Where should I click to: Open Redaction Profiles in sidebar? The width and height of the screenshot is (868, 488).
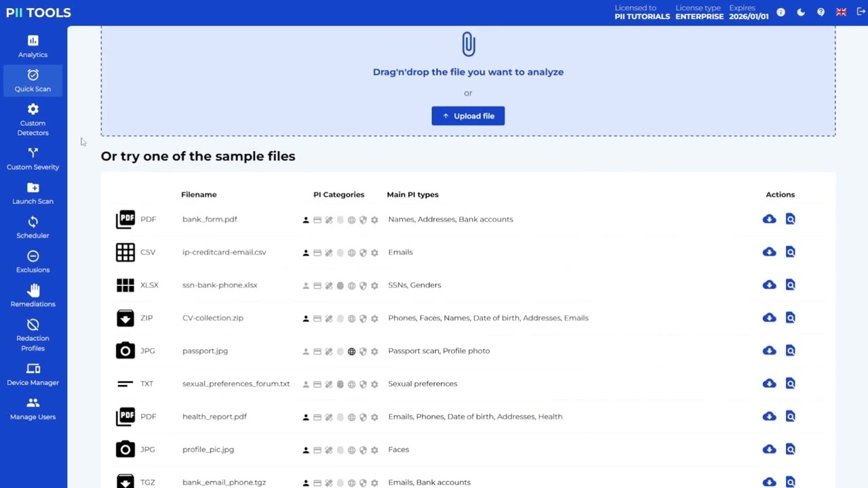coord(33,335)
